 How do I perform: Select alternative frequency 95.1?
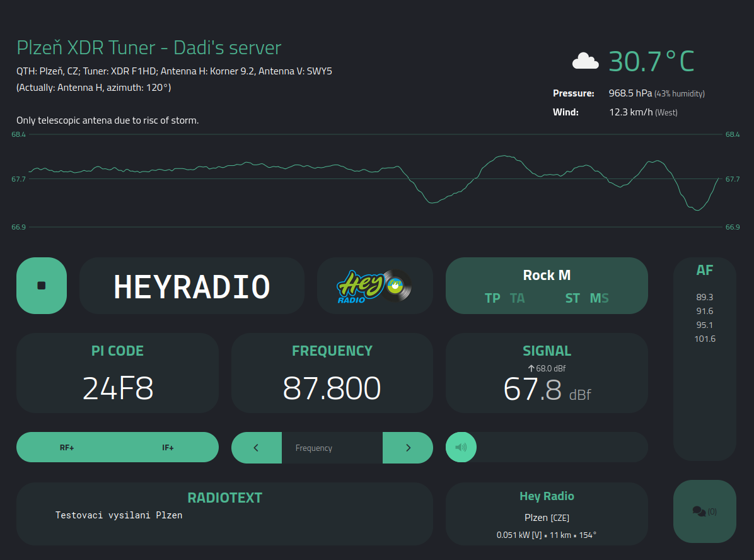coord(704,325)
